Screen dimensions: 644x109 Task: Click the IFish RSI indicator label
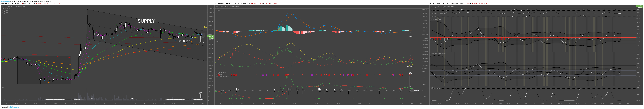tap(433, 10)
